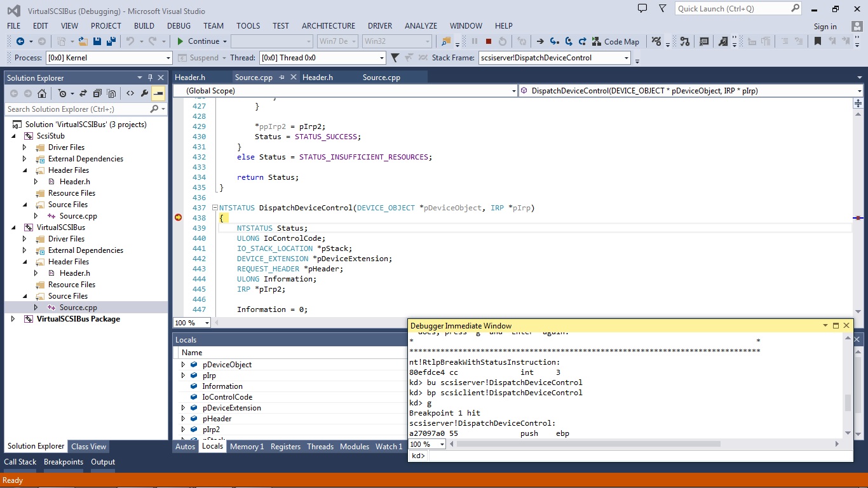Image resolution: width=868 pixels, height=488 pixels.
Task: Click the bookmark icon in toolbar
Action: (818, 41)
